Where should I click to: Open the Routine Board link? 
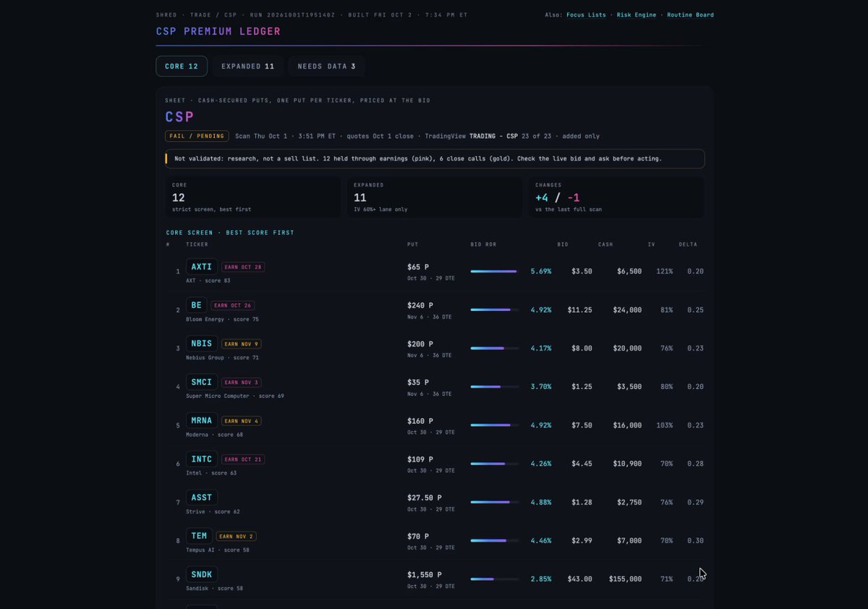690,14
